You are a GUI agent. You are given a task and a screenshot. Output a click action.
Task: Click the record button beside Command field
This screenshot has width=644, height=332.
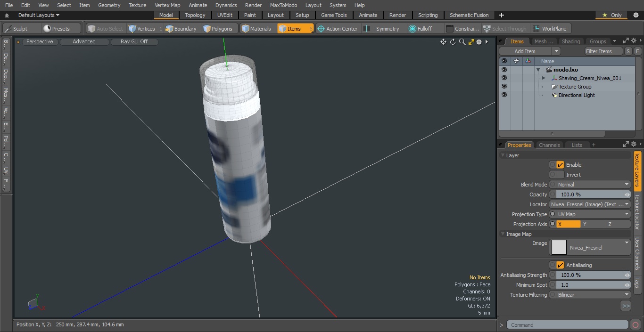click(635, 325)
